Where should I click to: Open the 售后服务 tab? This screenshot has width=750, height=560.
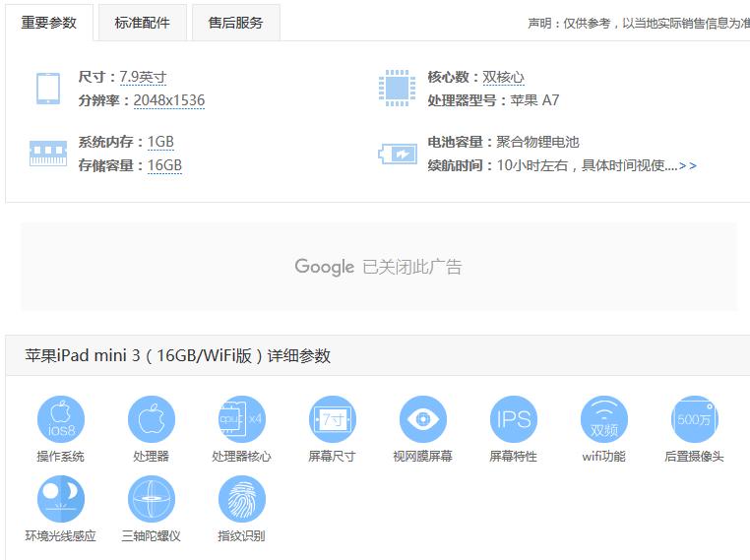click(236, 23)
